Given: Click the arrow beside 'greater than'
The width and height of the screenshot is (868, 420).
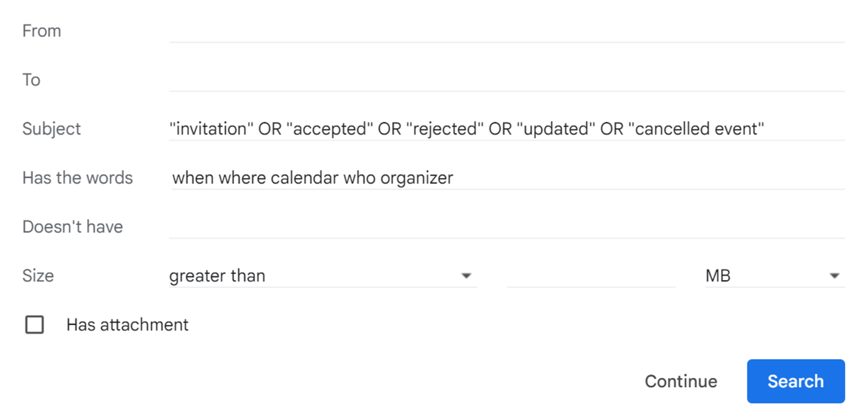Looking at the screenshot, I should [466, 276].
